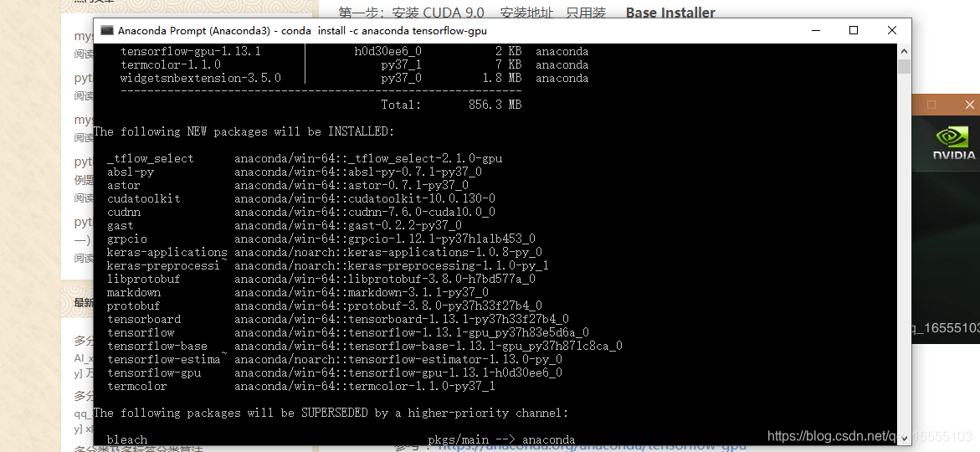Click the terminal vertical scrollbar thumb
Image resolution: width=980 pixels, height=452 pixels.
904,67
